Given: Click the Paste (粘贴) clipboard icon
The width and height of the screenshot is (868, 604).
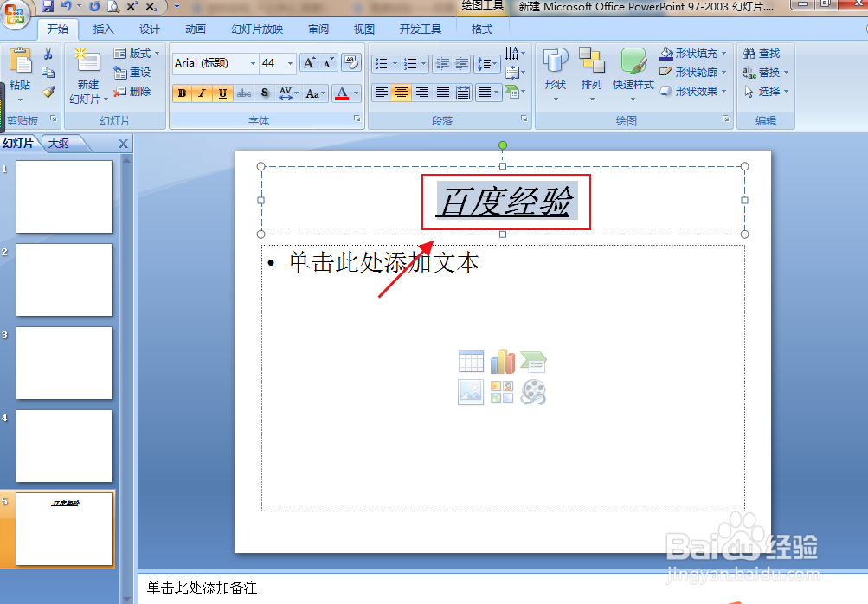Looking at the screenshot, I should click(x=21, y=61).
